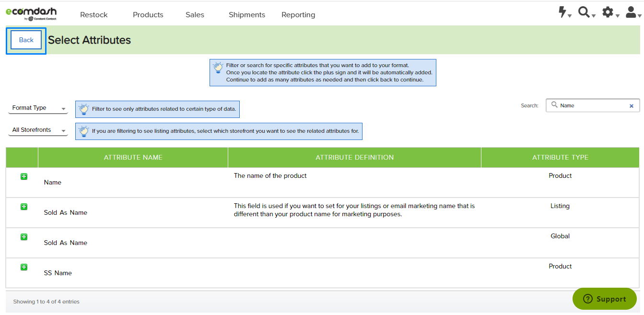The width and height of the screenshot is (644, 315).
Task: Open the Shipments menu
Action: point(247,15)
